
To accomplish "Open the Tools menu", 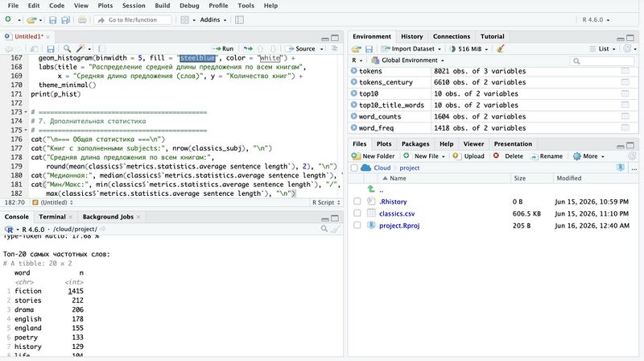I will point(246,6).
